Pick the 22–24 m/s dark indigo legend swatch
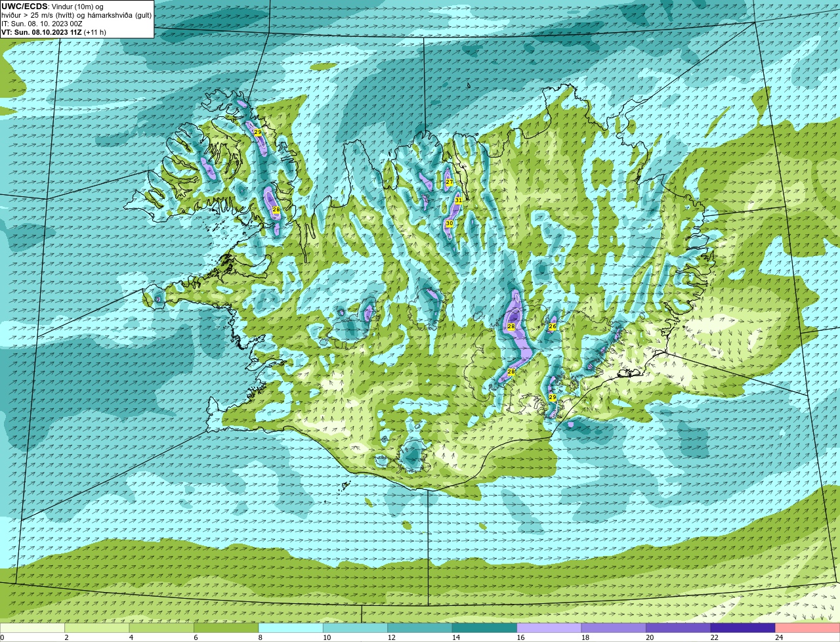The height and width of the screenshot is (642, 840). click(743, 628)
